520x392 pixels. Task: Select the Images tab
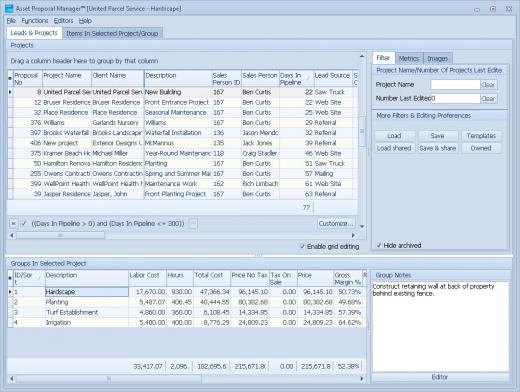(438, 58)
